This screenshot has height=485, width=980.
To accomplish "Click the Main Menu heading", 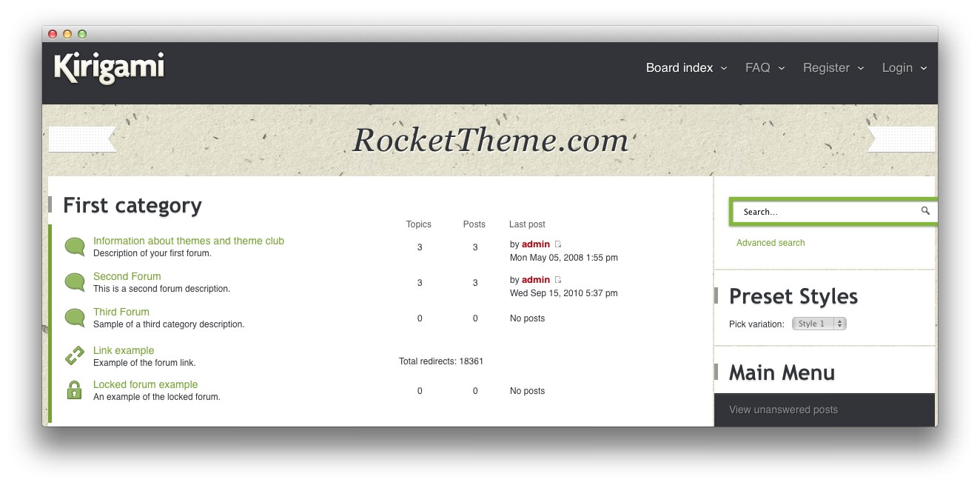I will (x=782, y=372).
